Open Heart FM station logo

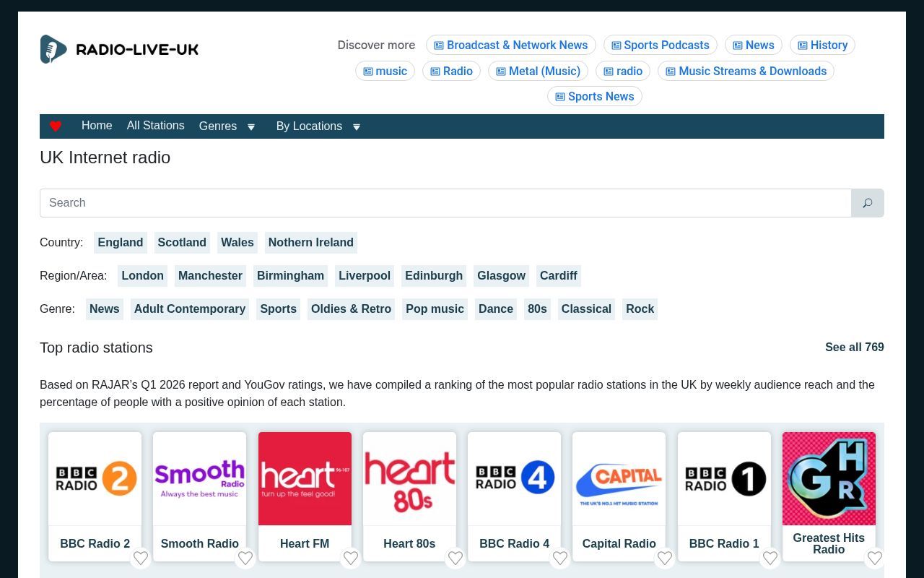[305, 478]
